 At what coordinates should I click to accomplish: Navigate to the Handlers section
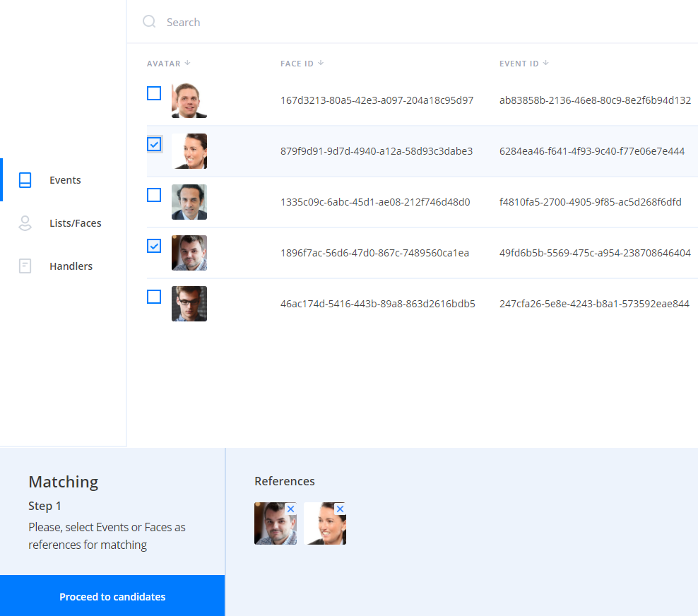click(x=71, y=266)
